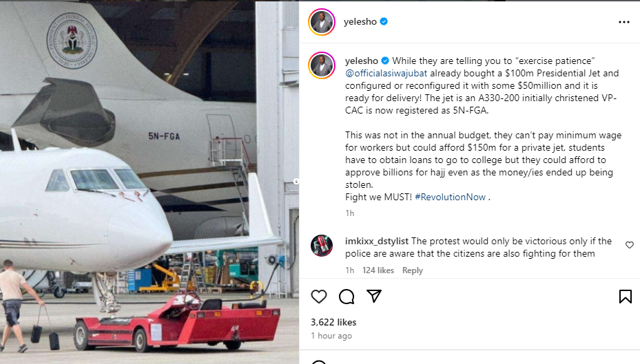Open the more options three-dot menu
The height and width of the screenshot is (364, 640).
623,22
